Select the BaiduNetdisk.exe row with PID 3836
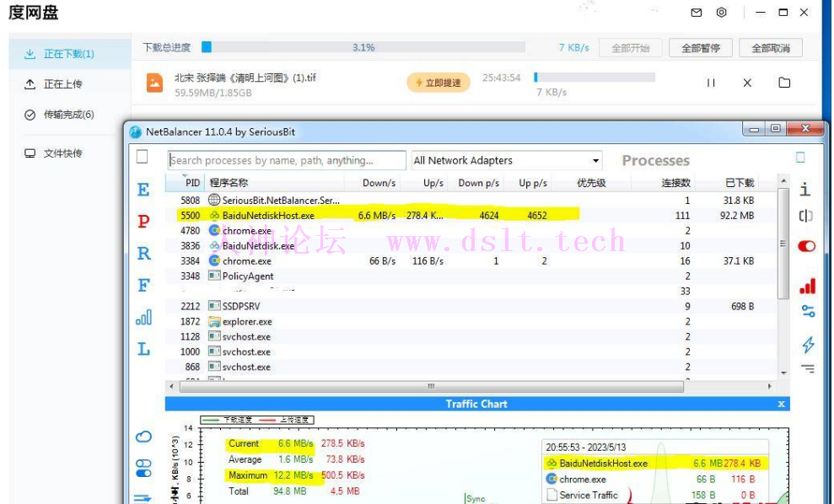The height and width of the screenshot is (504, 834). pyautogui.click(x=471, y=245)
